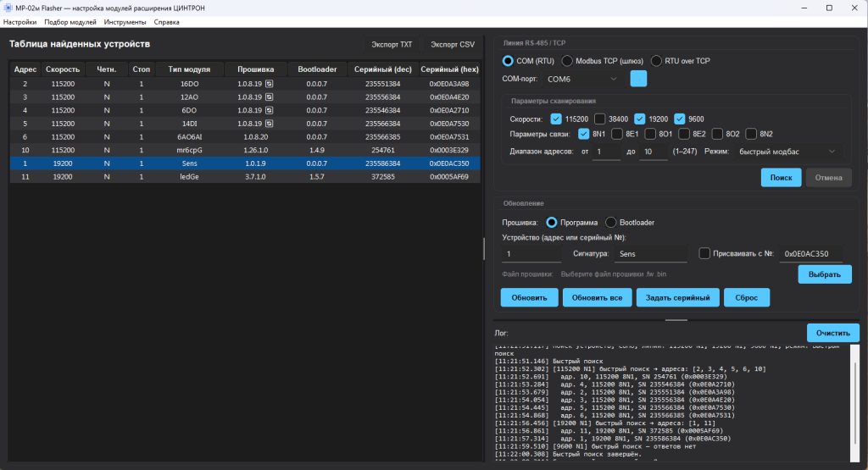This screenshot has width=868, height=470.
Task: Click the Поиск search button
Action: click(781, 178)
